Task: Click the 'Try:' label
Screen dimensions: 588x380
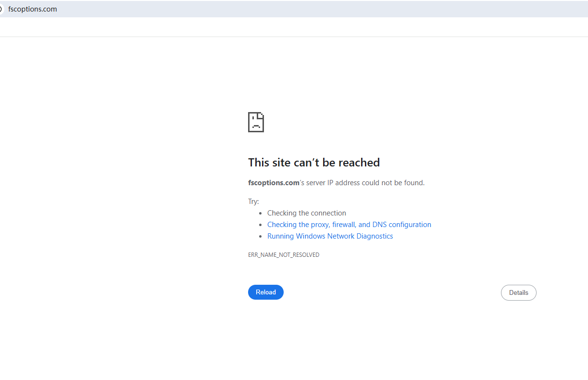Action: tap(253, 202)
